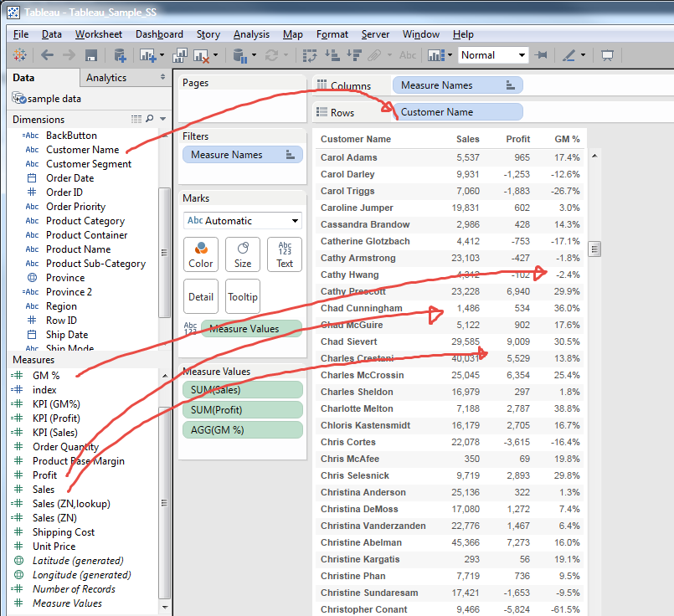Click the Color button on Marks card

point(201,254)
